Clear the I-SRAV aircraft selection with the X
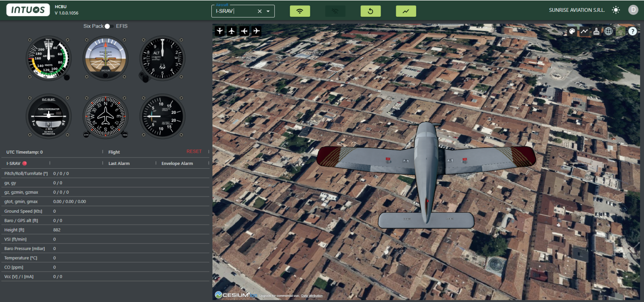Screen dimensions: 644x302 [259, 10]
